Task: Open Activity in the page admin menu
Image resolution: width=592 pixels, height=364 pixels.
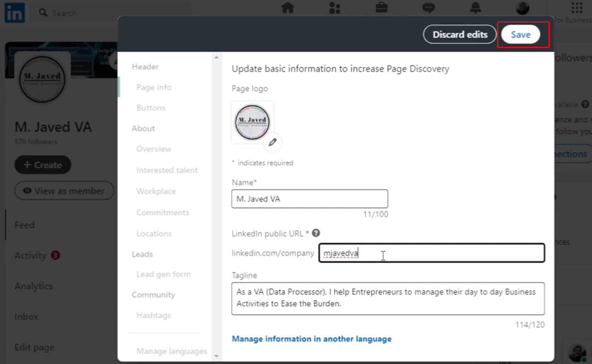Action: click(30, 255)
